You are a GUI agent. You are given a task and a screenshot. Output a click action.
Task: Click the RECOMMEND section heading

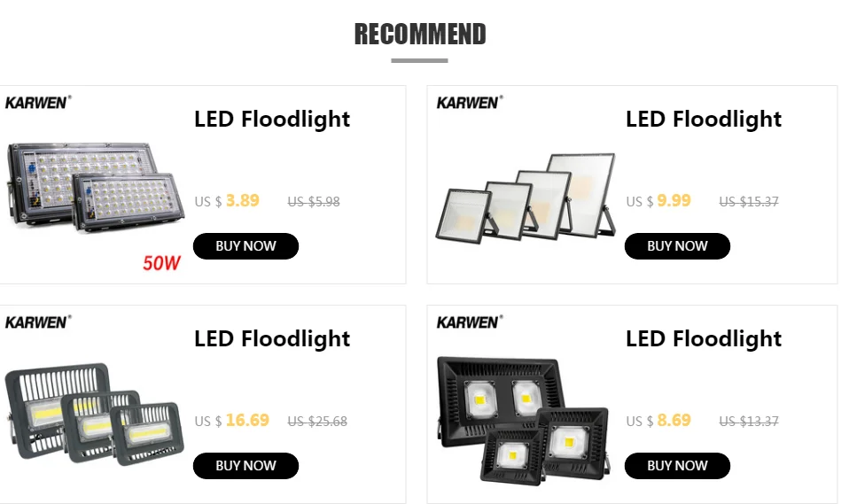pos(420,35)
